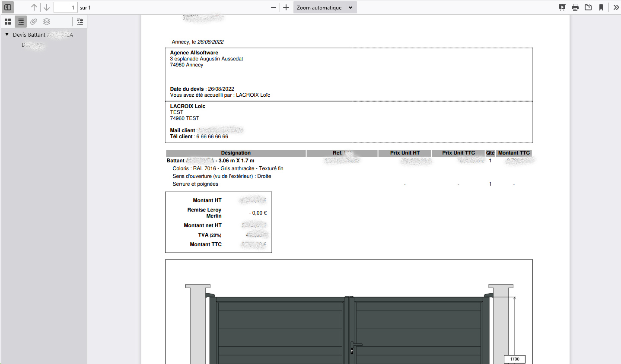Screen dimensions: 621x364
Task: Show document outline view
Action: click(x=21, y=22)
